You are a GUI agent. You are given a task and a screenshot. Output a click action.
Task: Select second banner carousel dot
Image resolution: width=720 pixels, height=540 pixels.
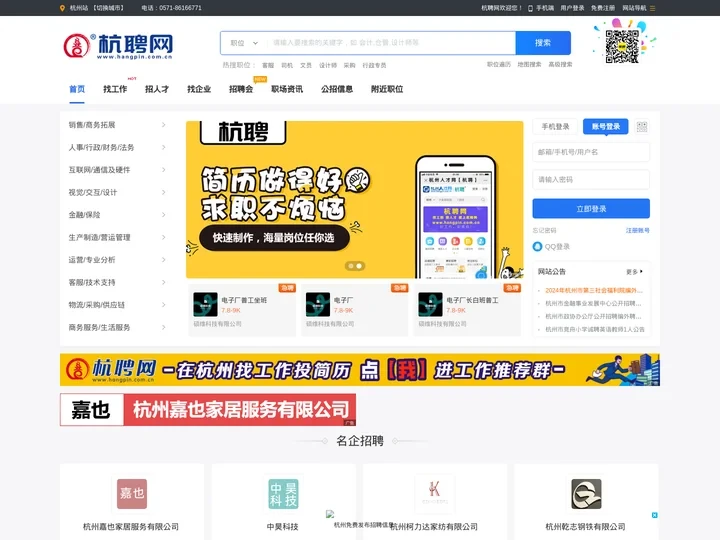coord(359,266)
